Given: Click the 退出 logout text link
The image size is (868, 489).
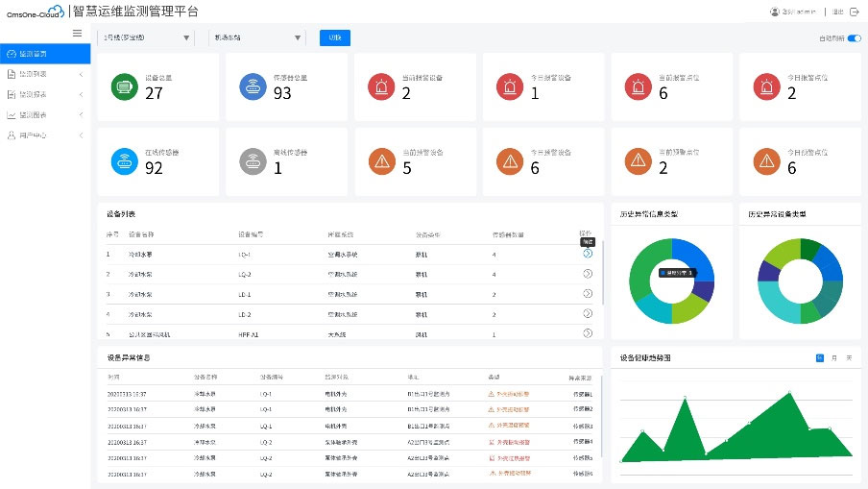Looking at the screenshot, I should 837,12.
